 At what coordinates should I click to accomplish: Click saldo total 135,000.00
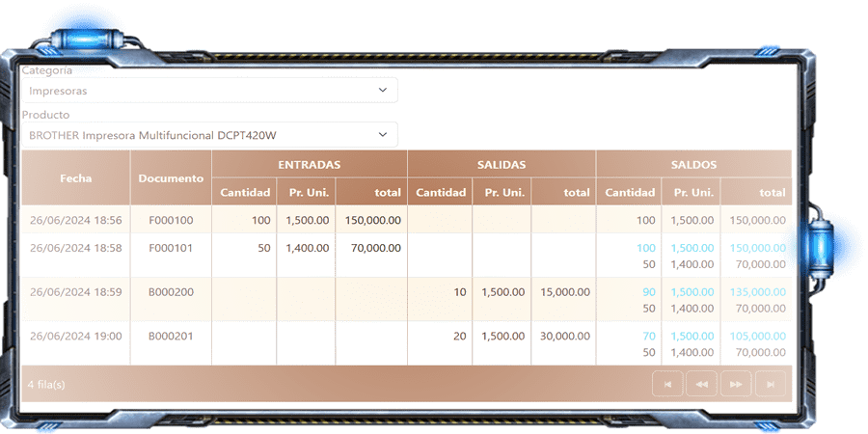[x=758, y=291]
